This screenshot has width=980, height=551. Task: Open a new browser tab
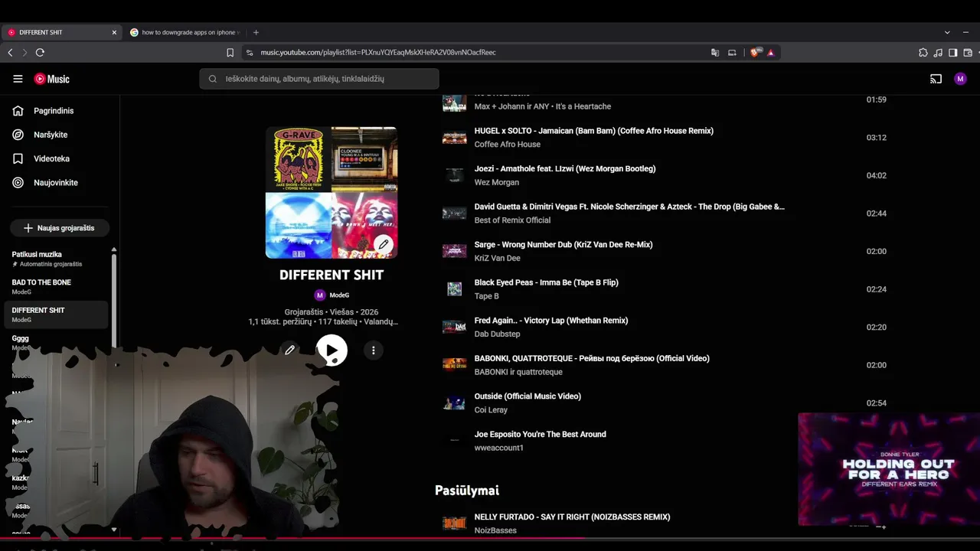click(256, 32)
